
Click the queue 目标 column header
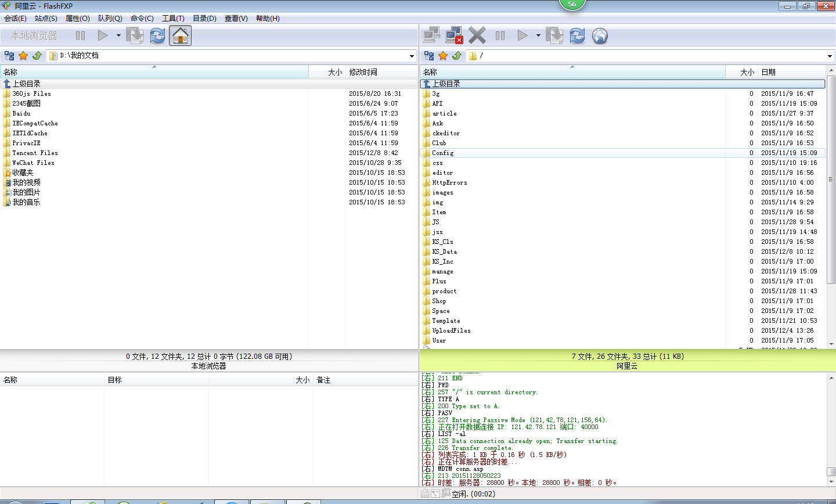156,380
